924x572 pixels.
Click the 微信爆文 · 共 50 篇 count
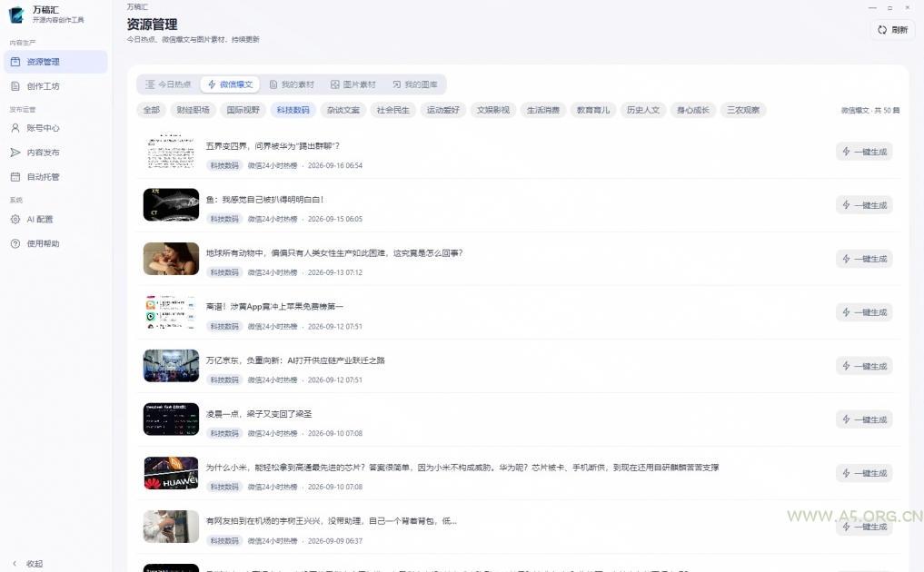pyautogui.click(x=869, y=110)
